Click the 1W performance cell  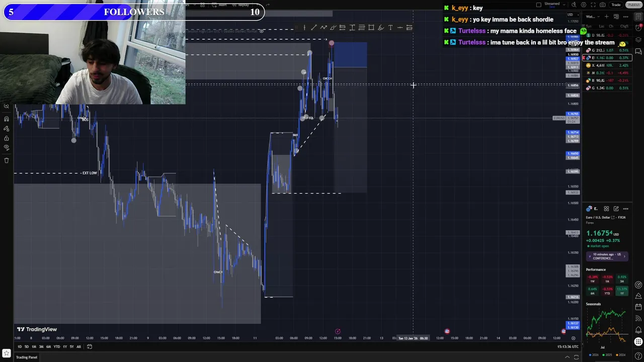point(592,279)
